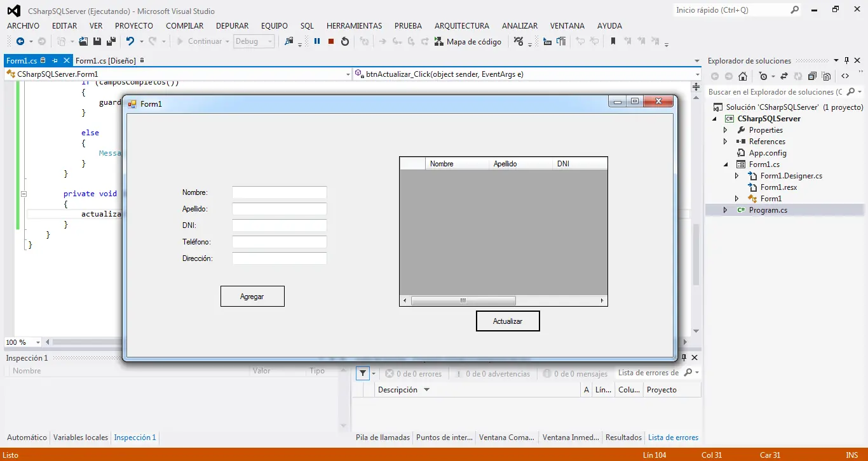Expand the References node
Screen dimensions: 868x461
click(x=725, y=142)
